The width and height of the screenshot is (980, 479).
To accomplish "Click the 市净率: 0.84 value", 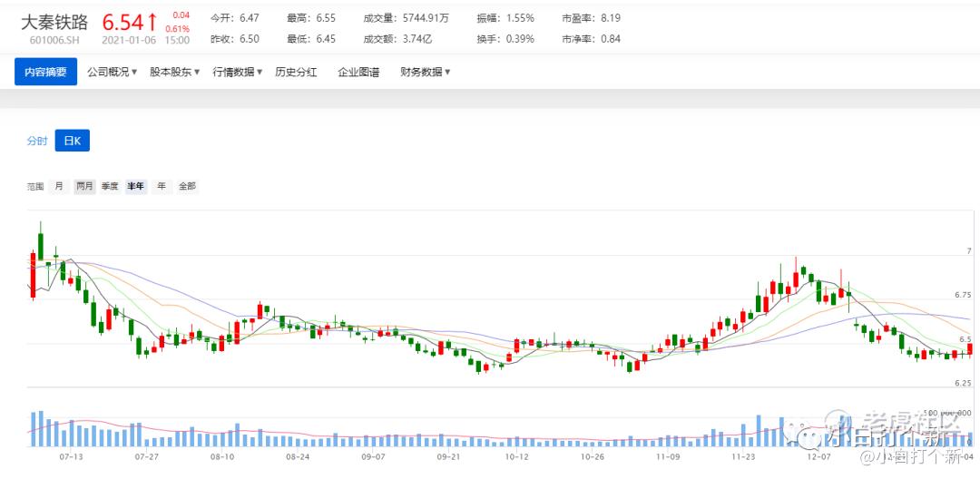I will [x=592, y=39].
